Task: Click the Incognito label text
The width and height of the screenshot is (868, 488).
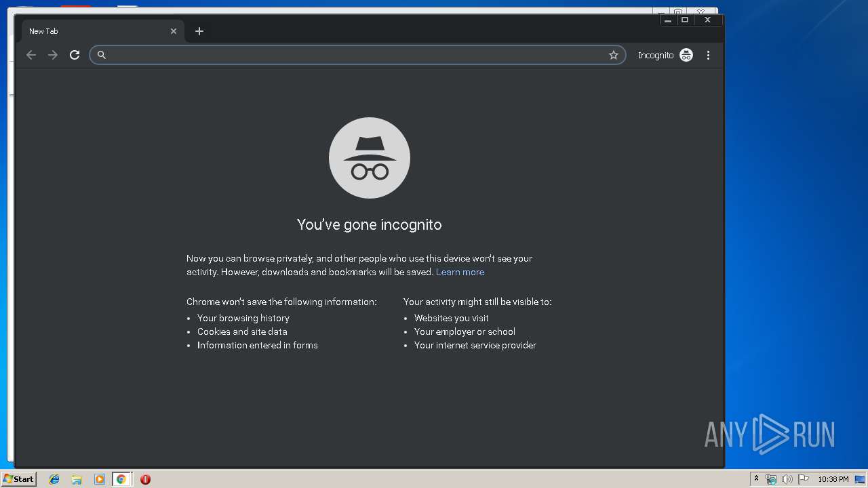Action: (656, 56)
